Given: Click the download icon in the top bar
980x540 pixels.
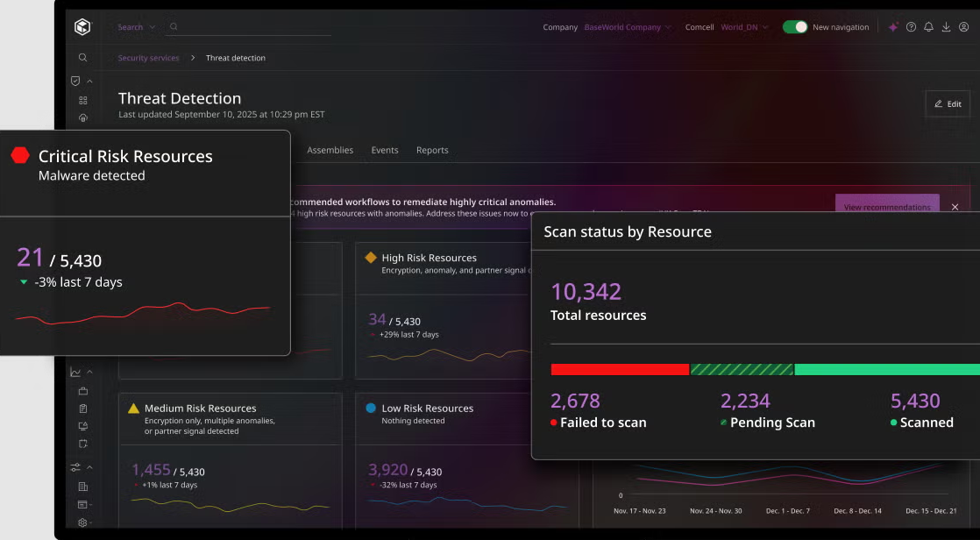Looking at the screenshot, I should click(945, 27).
